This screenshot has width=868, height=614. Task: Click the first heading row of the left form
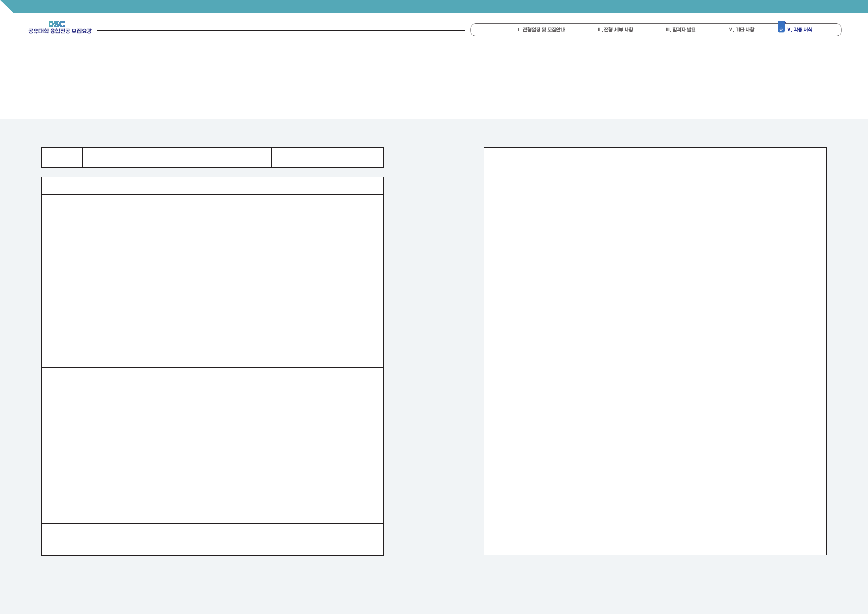(213, 186)
